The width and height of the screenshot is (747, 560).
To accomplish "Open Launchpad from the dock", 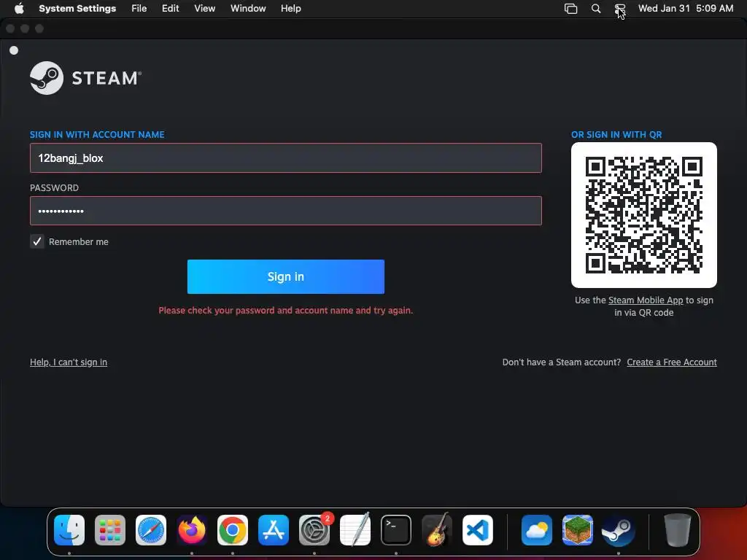I will 110,530.
